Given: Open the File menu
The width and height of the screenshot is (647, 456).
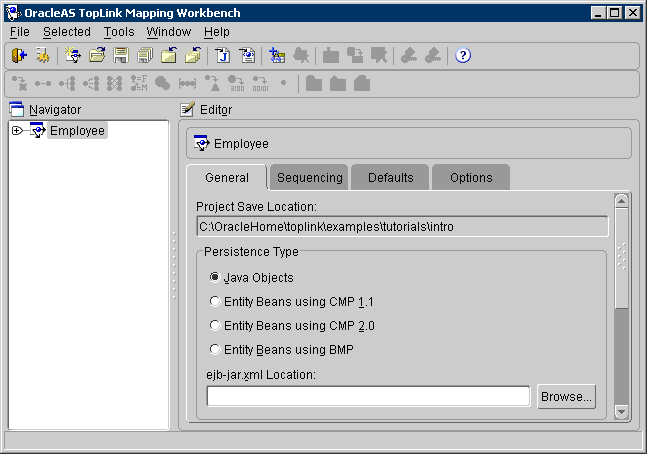Looking at the screenshot, I should pyautogui.click(x=20, y=32).
